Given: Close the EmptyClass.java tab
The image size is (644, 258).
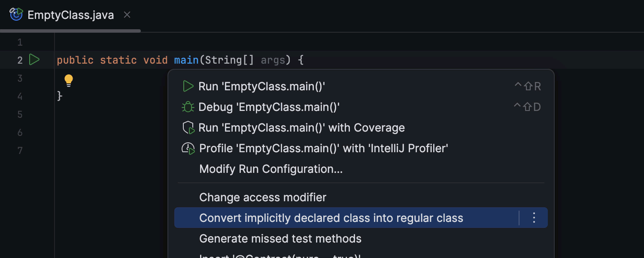Looking at the screenshot, I should (x=127, y=15).
